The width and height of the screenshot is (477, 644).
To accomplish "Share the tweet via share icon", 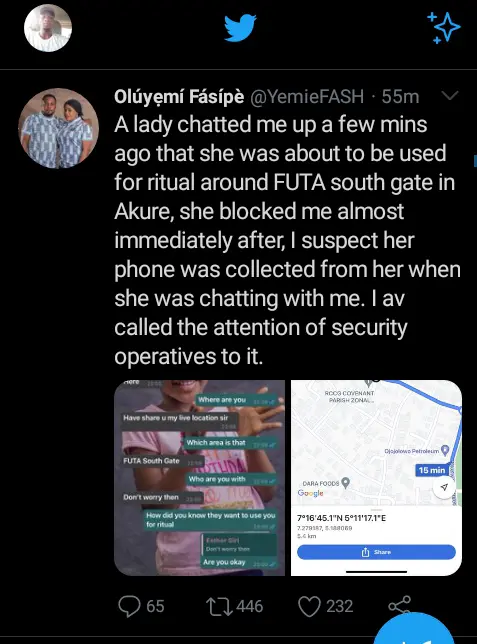I will (399, 606).
